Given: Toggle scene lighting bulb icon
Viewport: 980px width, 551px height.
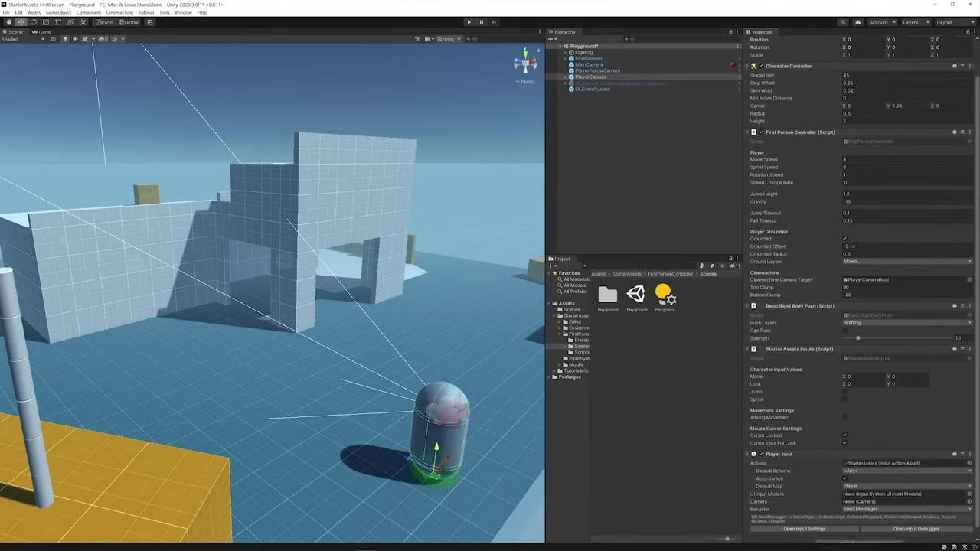Looking at the screenshot, I should [65, 39].
